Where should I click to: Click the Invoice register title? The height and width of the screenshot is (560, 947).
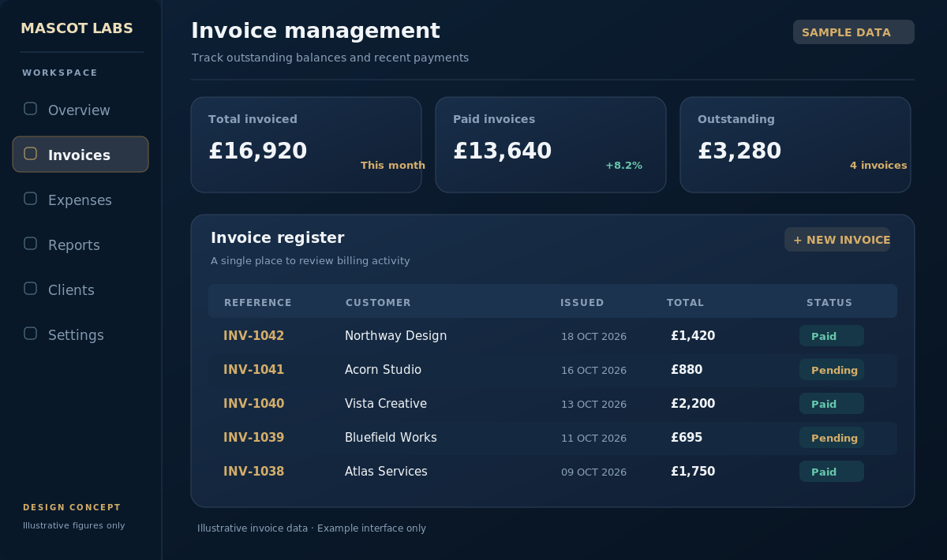[277, 237]
